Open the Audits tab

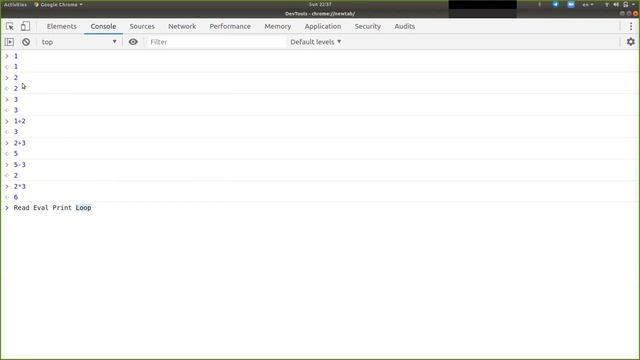(x=404, y=26)
